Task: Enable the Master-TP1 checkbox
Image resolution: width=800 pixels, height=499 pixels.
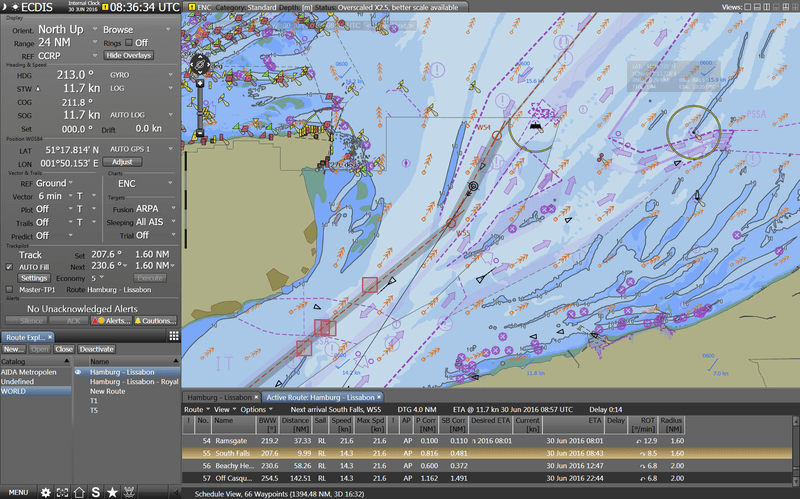Action: point(11,289)
